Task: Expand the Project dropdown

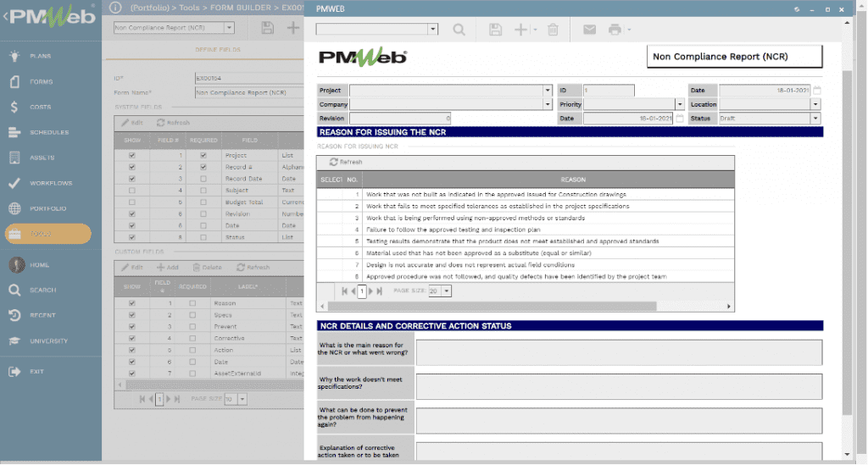Action: 547,90
